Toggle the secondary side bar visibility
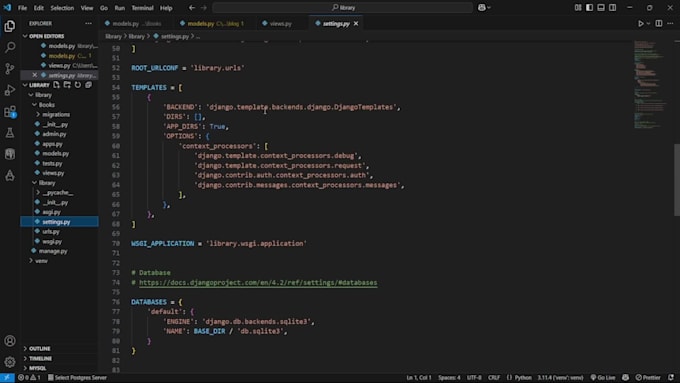The image size is (680, 383). coord(612,8)
